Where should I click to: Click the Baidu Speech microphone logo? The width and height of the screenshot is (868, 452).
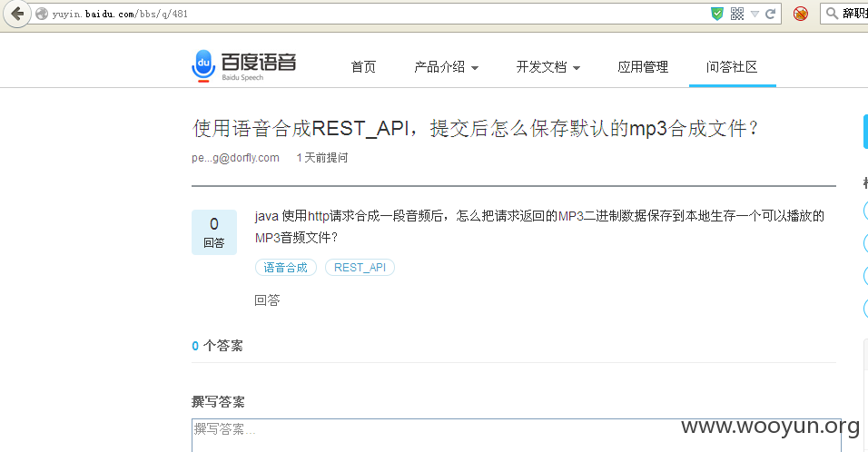tap(203, 66)
